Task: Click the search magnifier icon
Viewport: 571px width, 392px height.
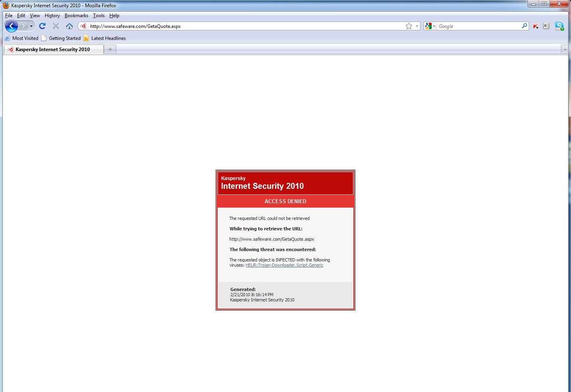Action: pyautogui.click(x=525, y=26)
